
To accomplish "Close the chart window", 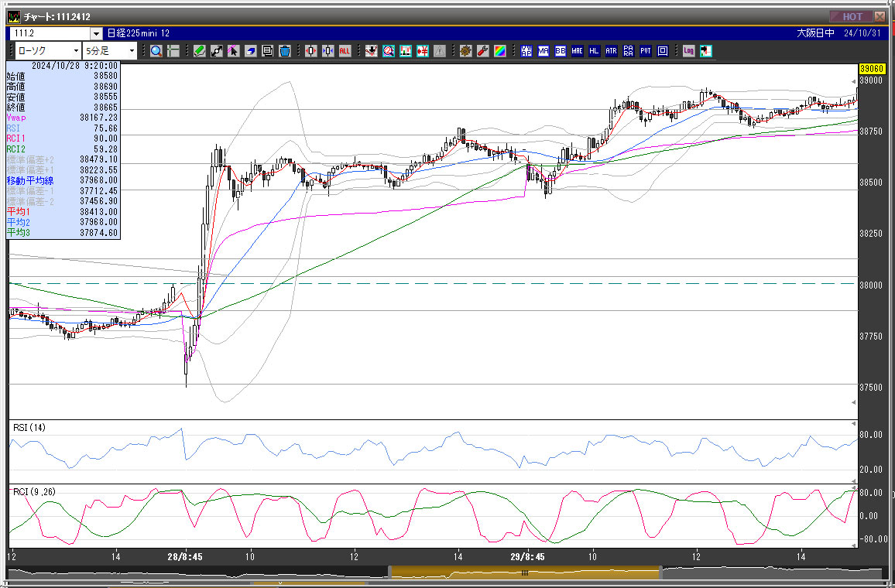I will (x=880, y=16).
